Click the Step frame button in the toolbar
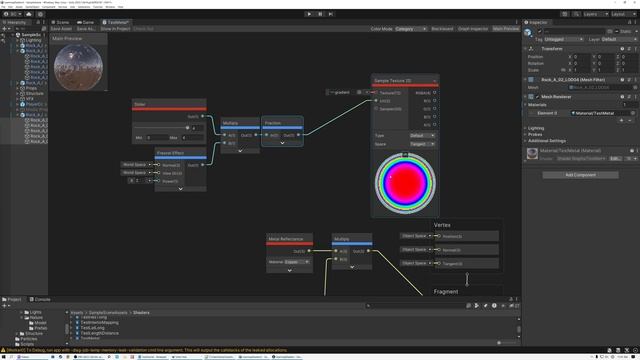640x360 pixels. pyautogui.click(x=331, y=14)
